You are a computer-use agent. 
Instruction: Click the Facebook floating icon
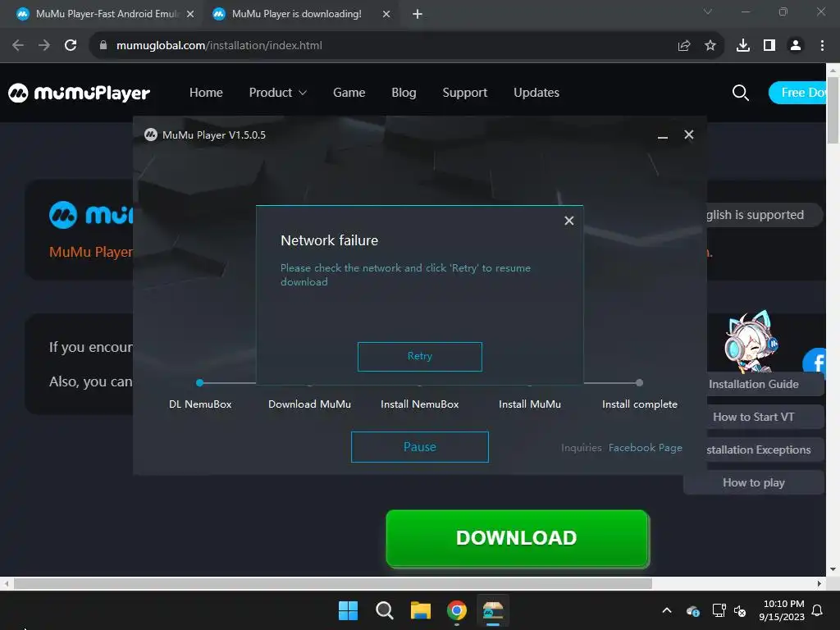coord(815,363)
